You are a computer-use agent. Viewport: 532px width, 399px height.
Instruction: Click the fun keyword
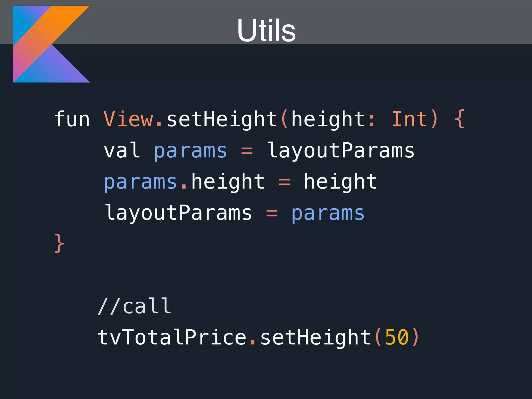(x=72, y=119)
